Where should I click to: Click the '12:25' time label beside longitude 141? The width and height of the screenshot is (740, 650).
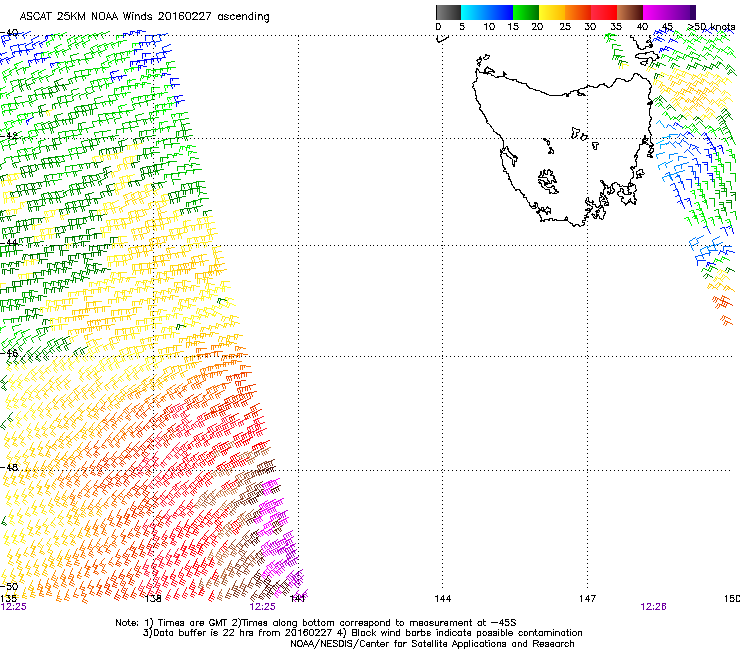point(262,607)
